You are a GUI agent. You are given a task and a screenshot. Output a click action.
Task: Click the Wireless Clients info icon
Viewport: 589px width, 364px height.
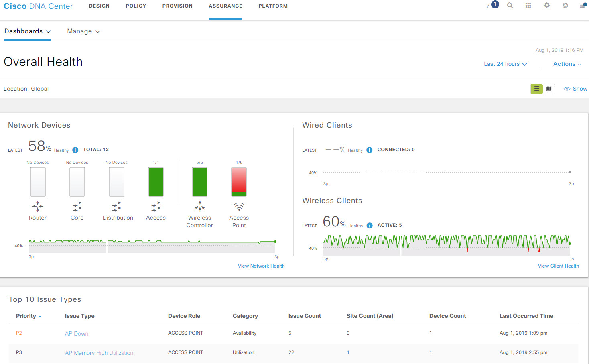tap(370, 225)
